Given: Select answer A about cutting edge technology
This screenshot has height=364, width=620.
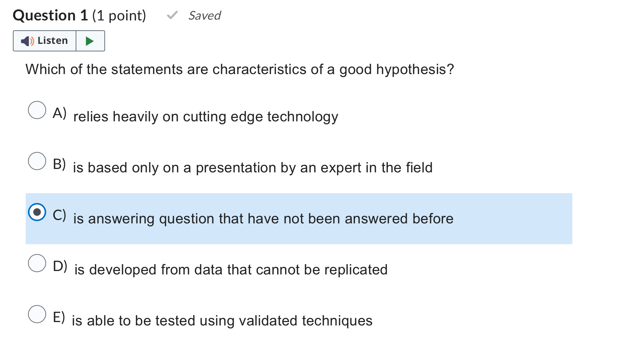Looking at the screenshot, I should tap(37, 110).
